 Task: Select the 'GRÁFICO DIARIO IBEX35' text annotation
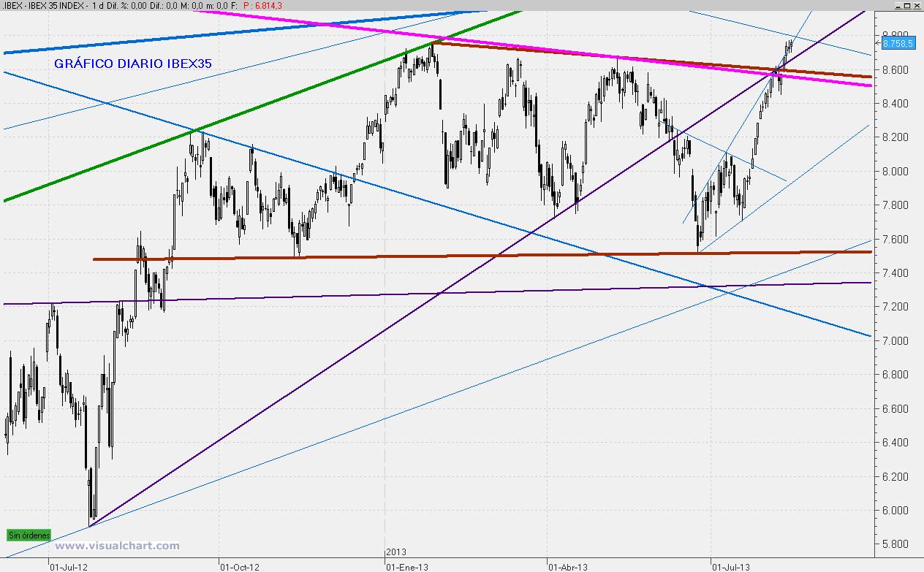133,64
